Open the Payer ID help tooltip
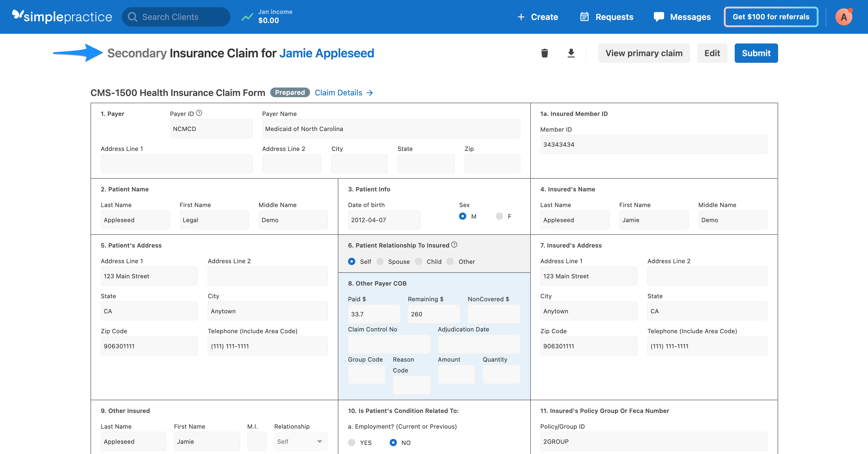Image resolution: width=868 pixels, height=454 pixels. (199, 113)
